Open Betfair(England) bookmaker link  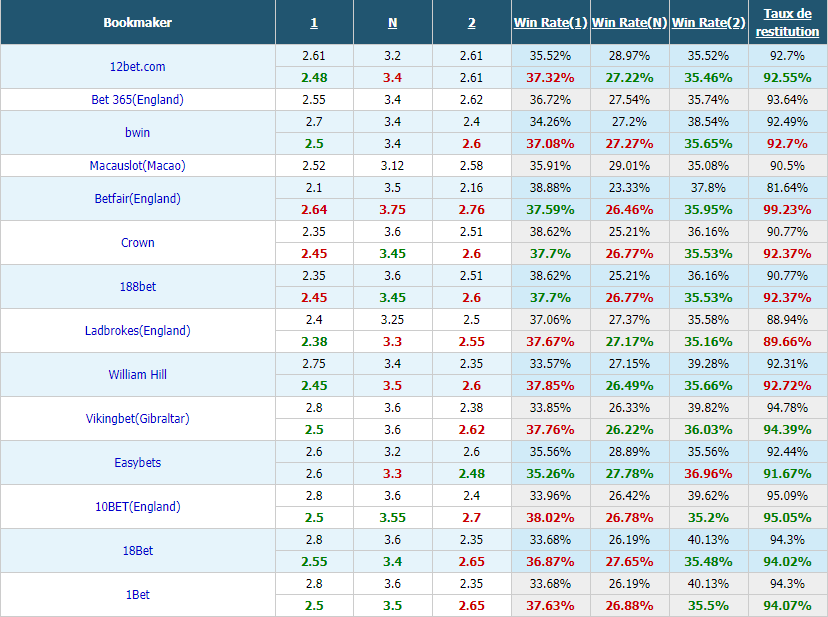(137, 199)
